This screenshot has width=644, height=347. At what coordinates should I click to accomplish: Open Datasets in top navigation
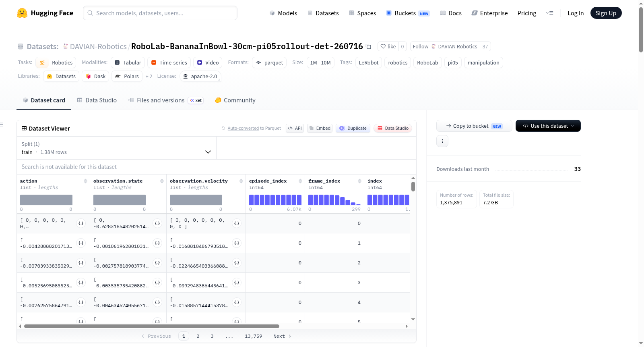[323, 13]
